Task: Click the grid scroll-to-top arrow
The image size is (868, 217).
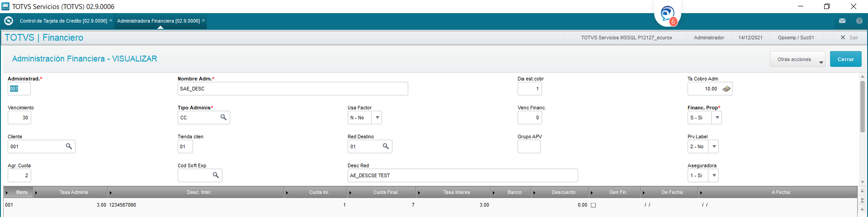Action: (x=862, y=191)
